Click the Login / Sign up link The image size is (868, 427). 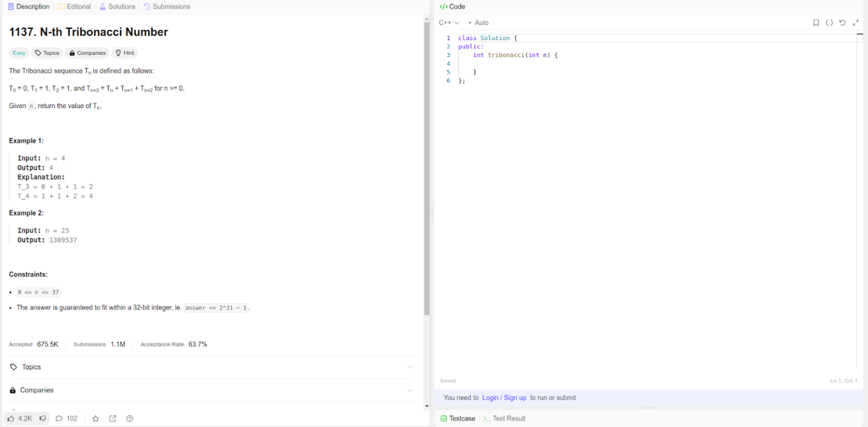click(x=505, y=398)
